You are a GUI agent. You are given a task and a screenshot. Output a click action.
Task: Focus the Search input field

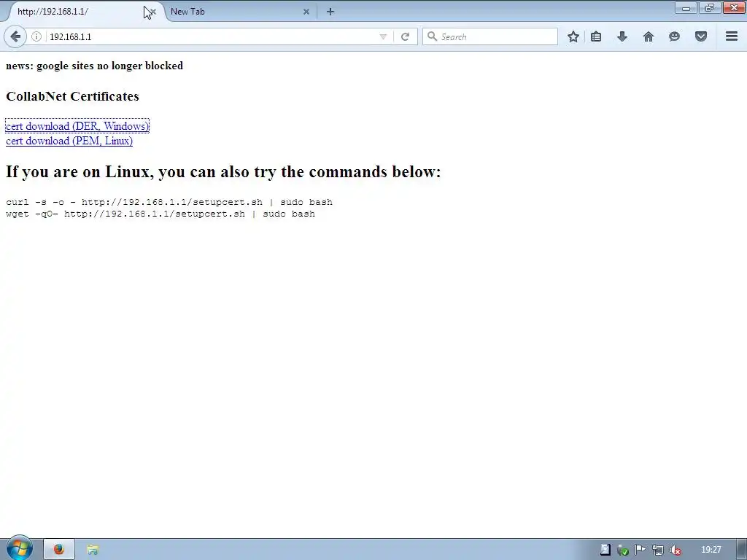pyautogui.click(x=489, y=36)
